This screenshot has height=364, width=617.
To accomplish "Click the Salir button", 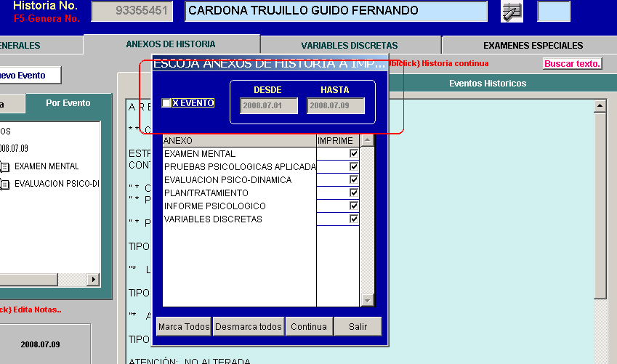I will coord(358,327).
